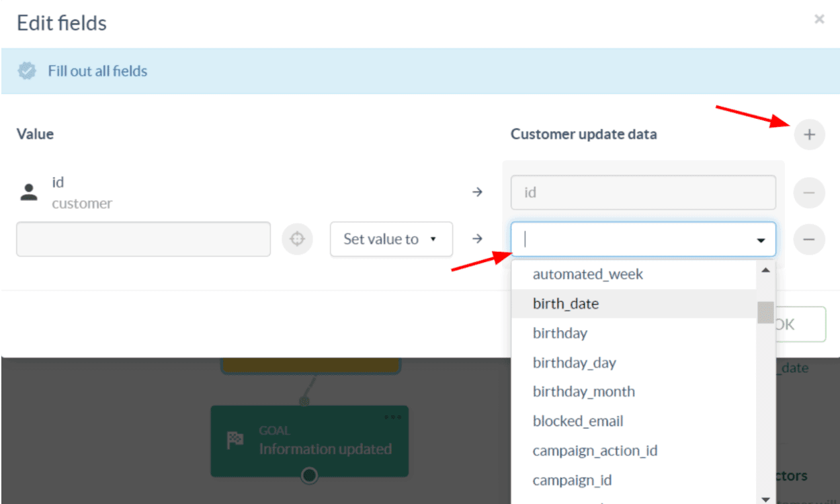Select birth_date from the list
The image size is (840, 504).
(x=565, y=304)
